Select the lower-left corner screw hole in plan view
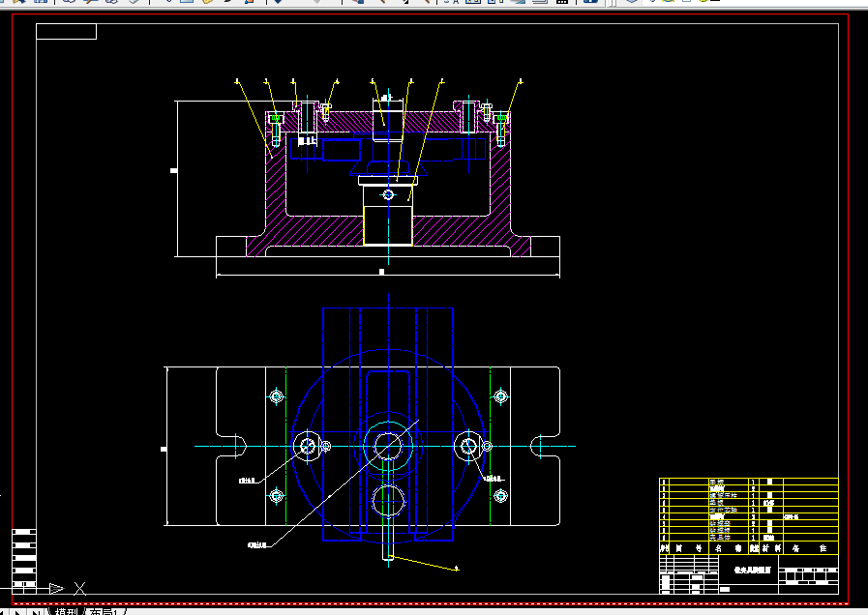The image size is (868, 615). (276, 495)
